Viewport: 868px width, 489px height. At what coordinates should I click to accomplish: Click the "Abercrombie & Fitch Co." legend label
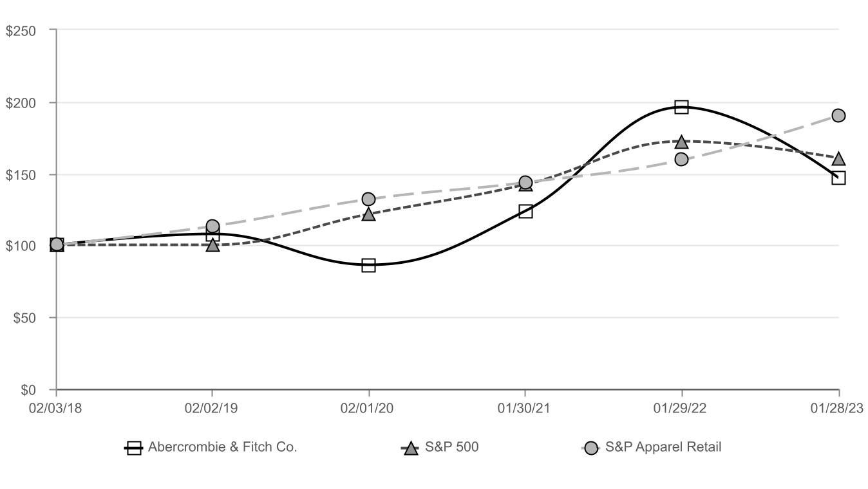point(222,447)
